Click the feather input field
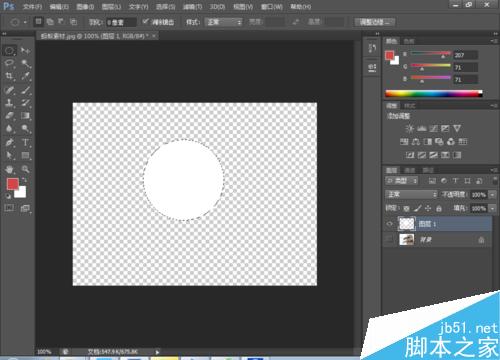 (121, 22)
